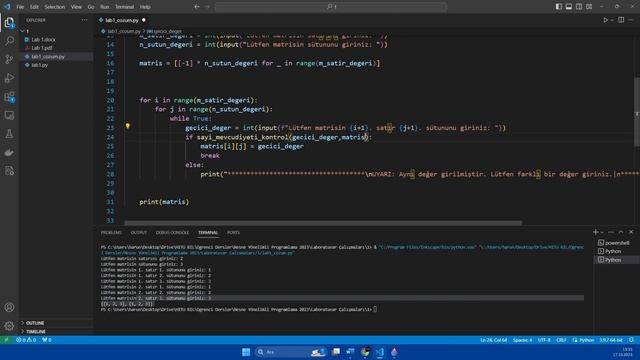Open the File menu
This screenshot has width=640, height=360.
tap(20, 7)
